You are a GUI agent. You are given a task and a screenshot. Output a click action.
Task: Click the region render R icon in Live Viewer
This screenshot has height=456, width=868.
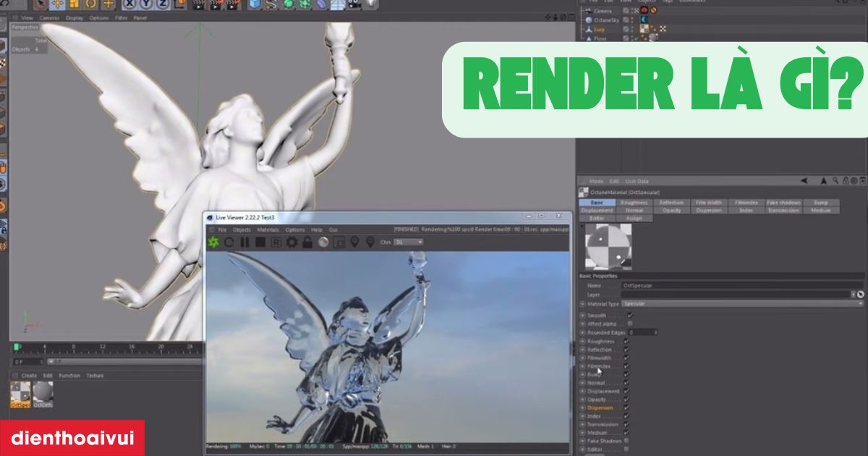point(276,241)
